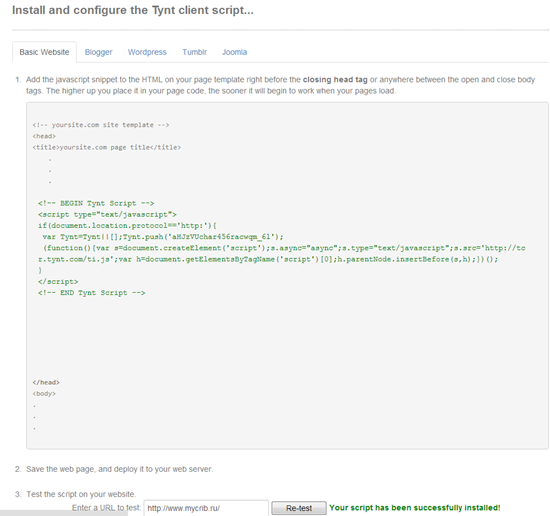Click the closing </head> tag line
Screen dimensions: 550x516
click(x=46, y=382)
